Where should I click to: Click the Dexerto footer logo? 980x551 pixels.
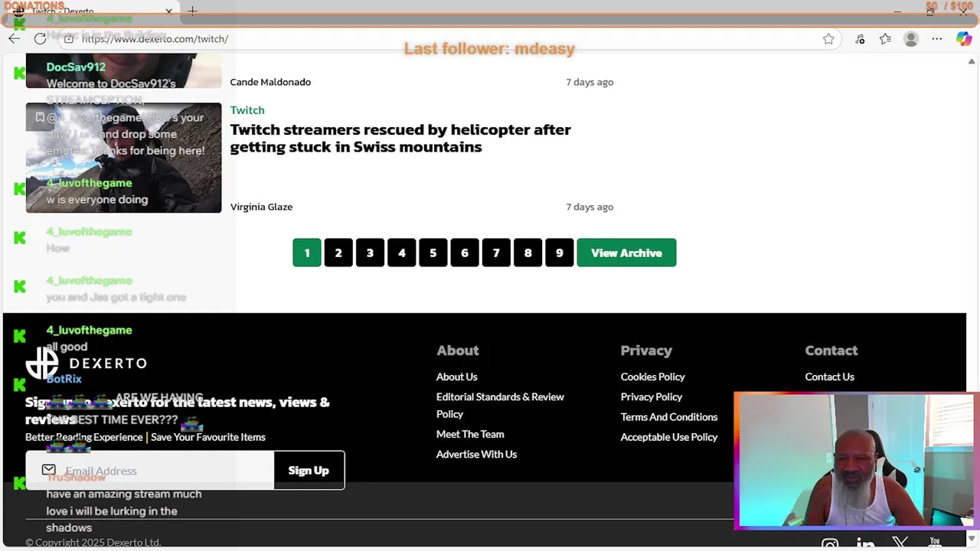[86, 363]
